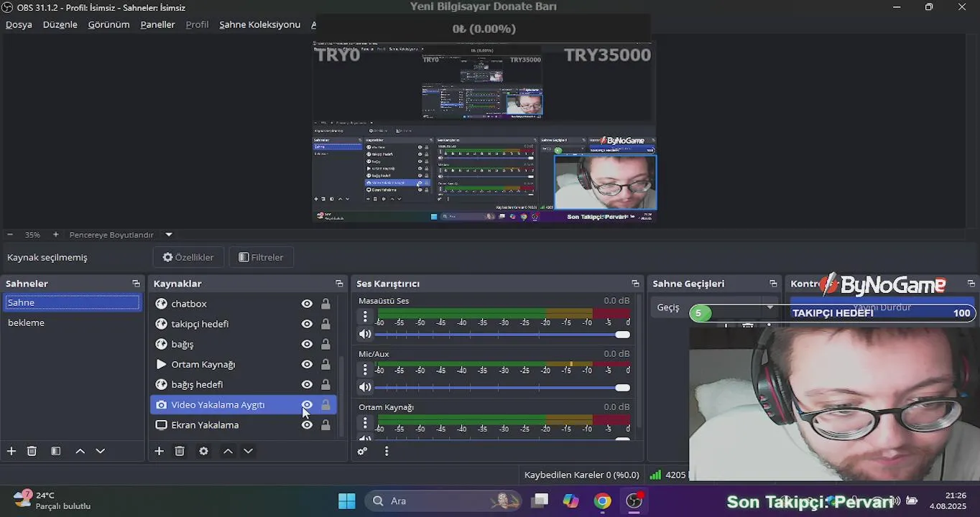
Task: Click the Filtreler button
Action: (261, 257)
